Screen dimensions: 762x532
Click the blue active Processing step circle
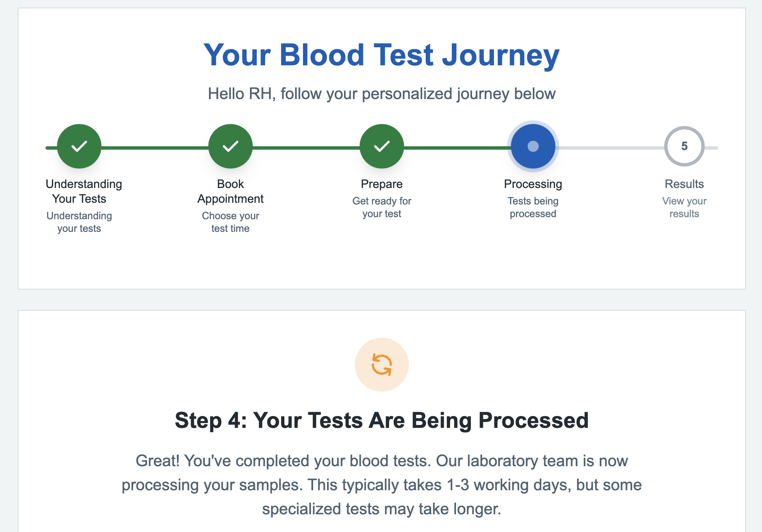click(533, 146)
